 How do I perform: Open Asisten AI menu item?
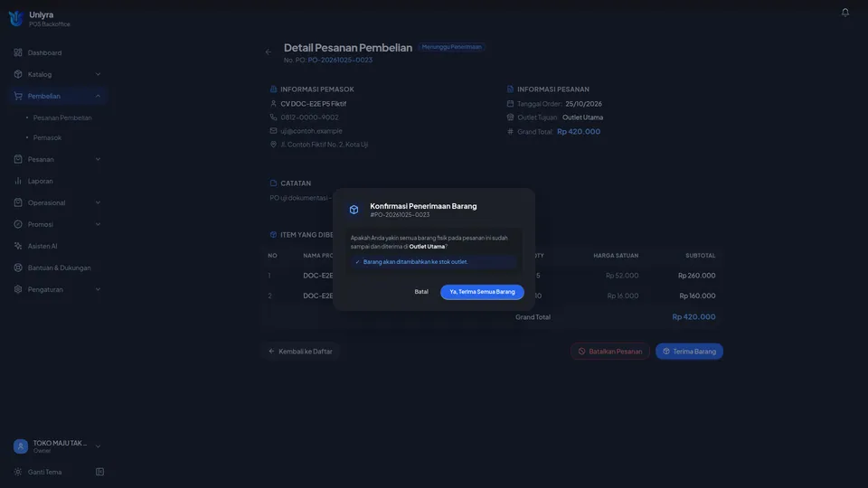coord(58,246)
